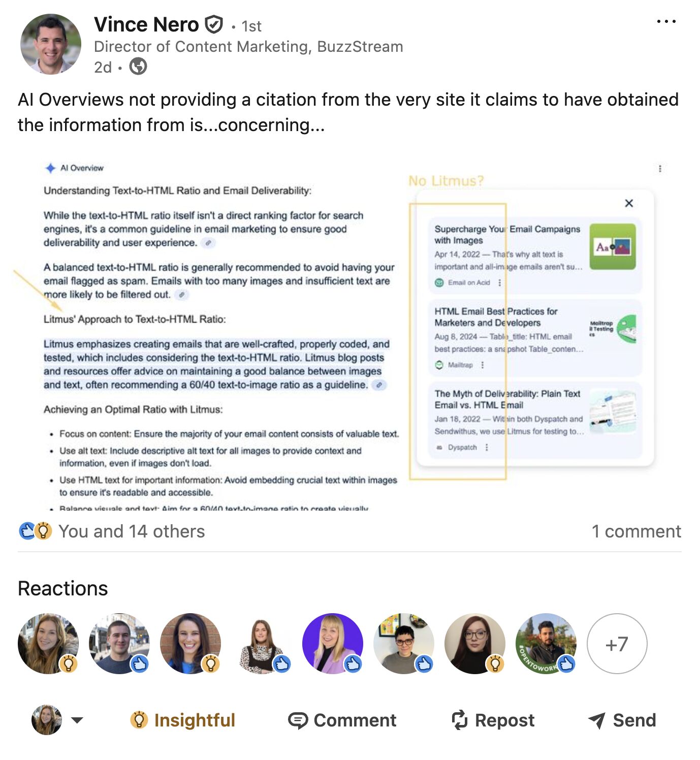Click the You and 14 others text
This screenshot has height=760, width=700.
tap(132, 530)
